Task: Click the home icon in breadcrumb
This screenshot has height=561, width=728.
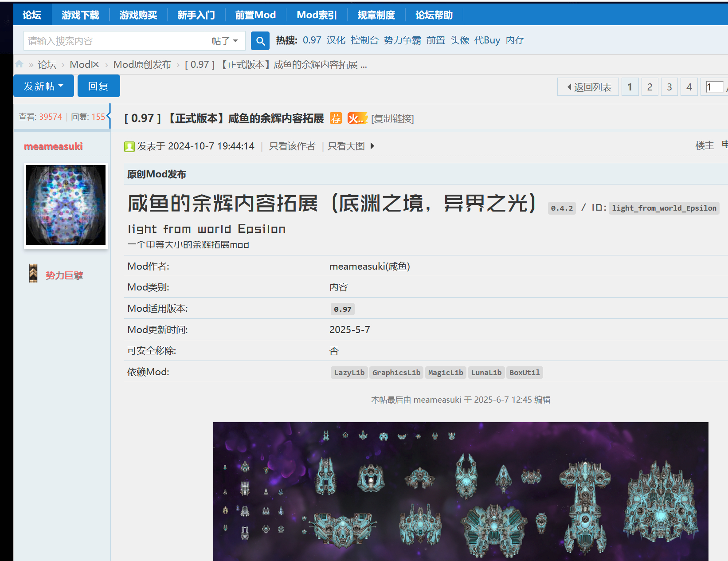Action: pyautogui.click(x=19, y=64)
